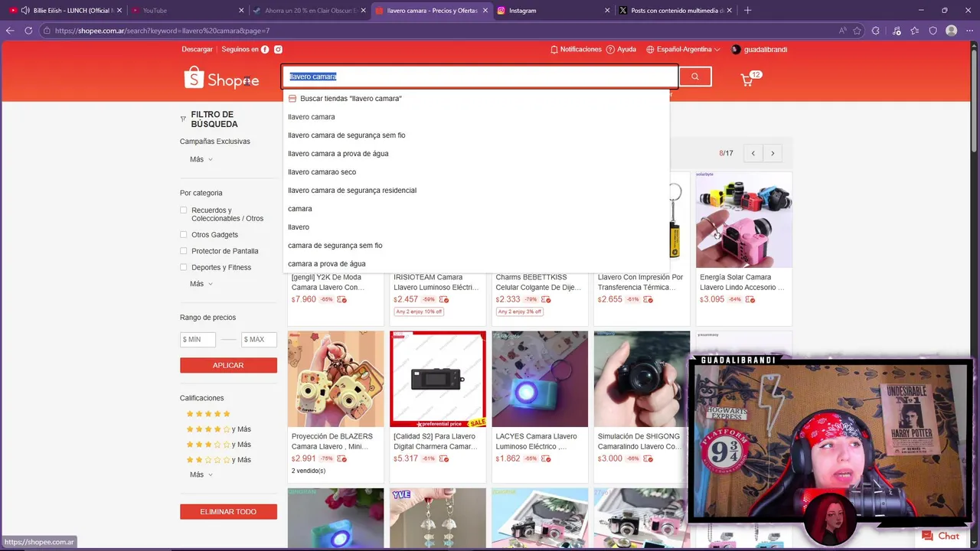The height and width of the screenshot is (551, 980).
Task: Open Shopee's Instagram page icon
Action: coord(278,50)
